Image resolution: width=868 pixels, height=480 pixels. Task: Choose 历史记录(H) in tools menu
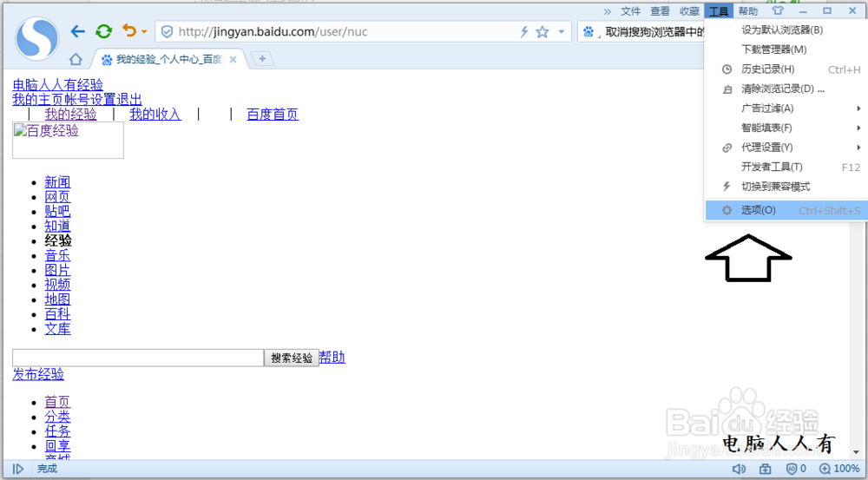(786, 69)
